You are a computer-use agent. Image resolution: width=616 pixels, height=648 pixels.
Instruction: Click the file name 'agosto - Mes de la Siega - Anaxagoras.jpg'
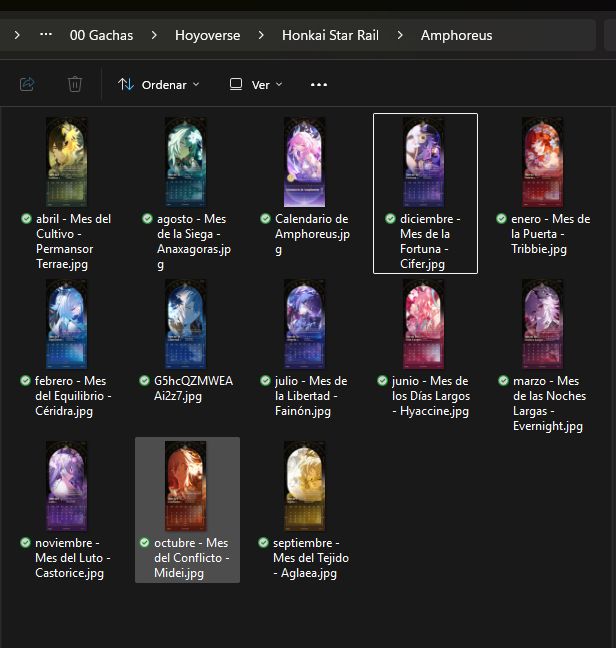(194, 241)
